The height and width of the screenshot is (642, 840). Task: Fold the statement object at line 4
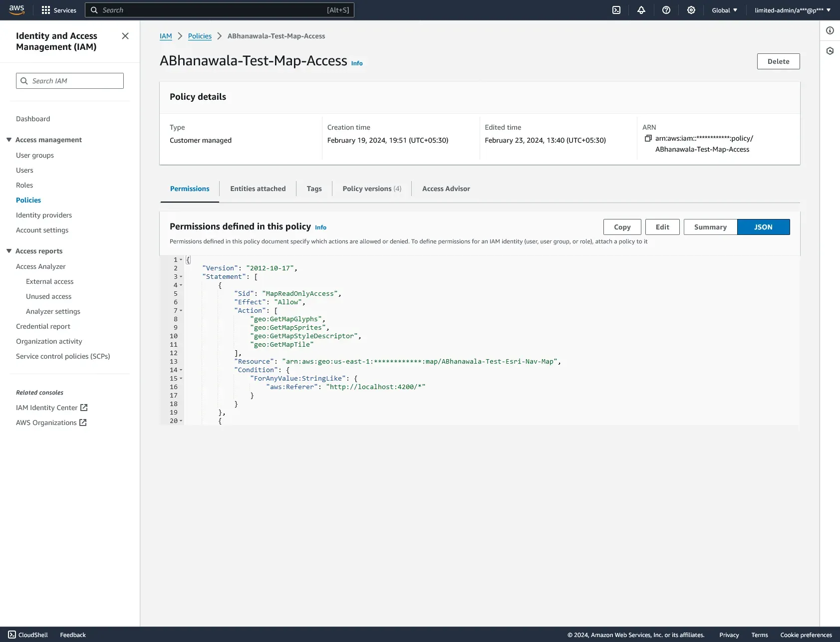[181, 285]
